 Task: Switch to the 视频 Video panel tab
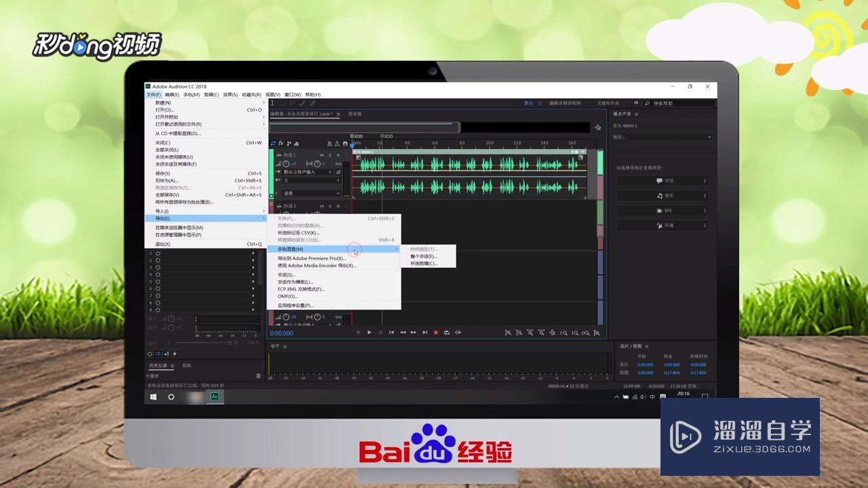(186, 365)
